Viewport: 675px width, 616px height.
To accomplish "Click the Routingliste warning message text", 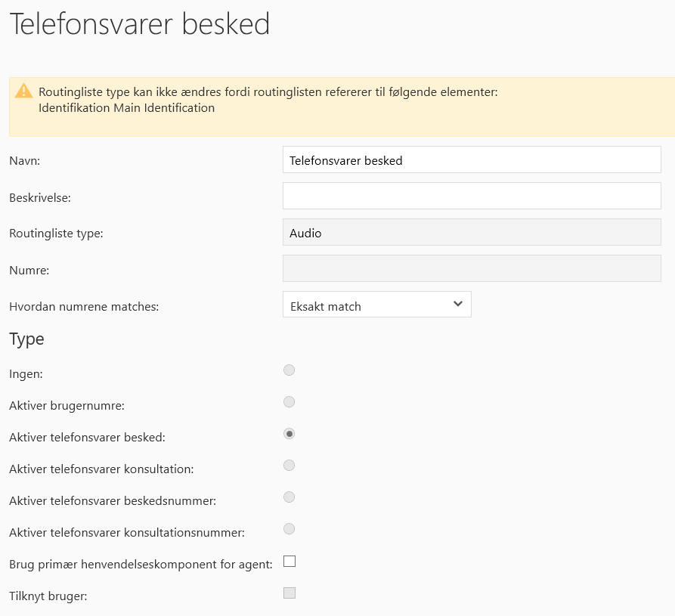I will [x=268, y=92].
